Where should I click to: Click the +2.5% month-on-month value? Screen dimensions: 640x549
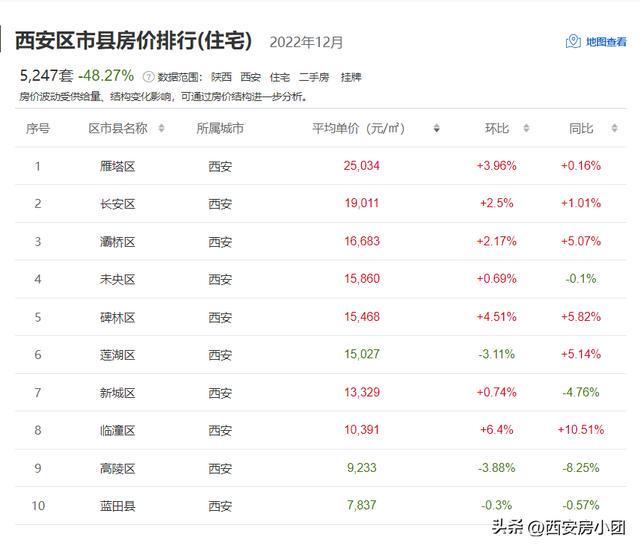click(497, 203)
